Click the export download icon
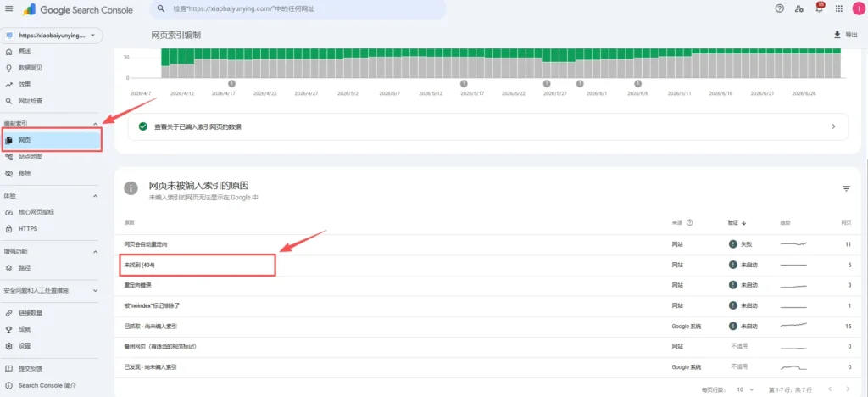The width and height of the screenshot is (868, 397). tap(837, 35)
